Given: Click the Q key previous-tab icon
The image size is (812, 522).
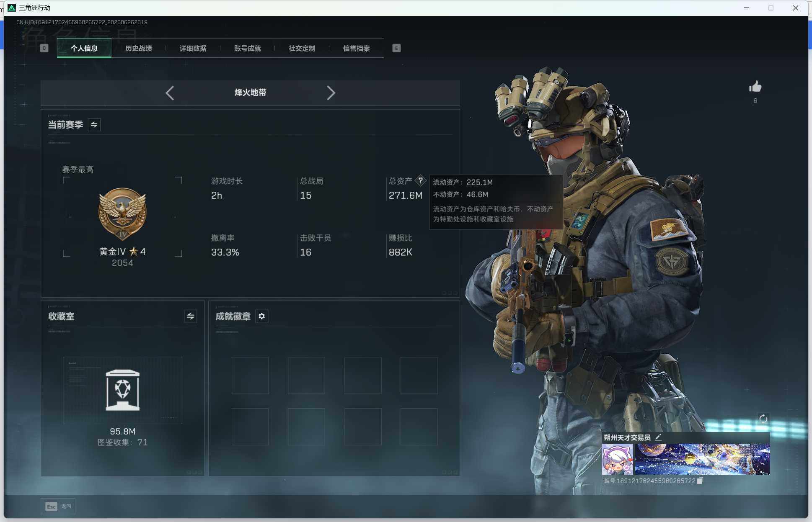Looking at the screenshot, I should (x=44, y=48).
